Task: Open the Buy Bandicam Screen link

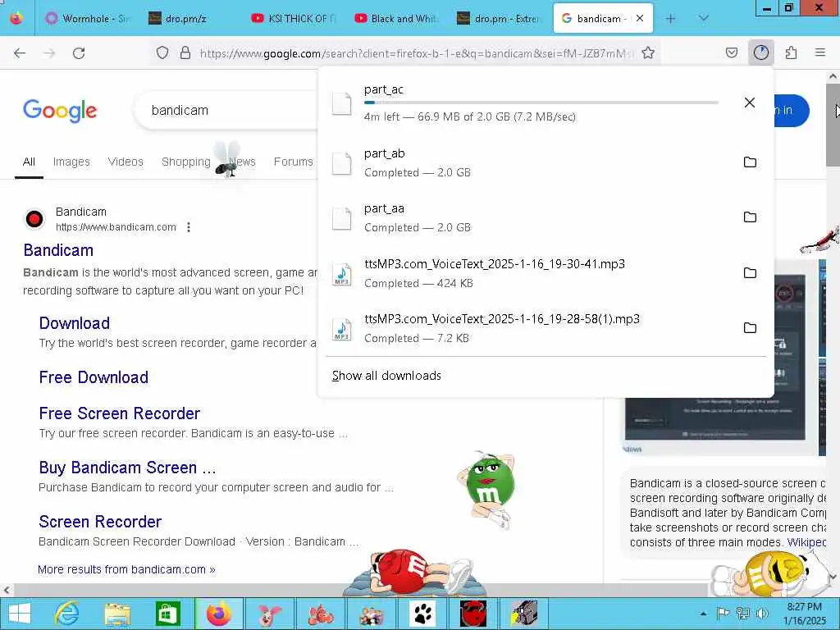Action: coord(127,468)
